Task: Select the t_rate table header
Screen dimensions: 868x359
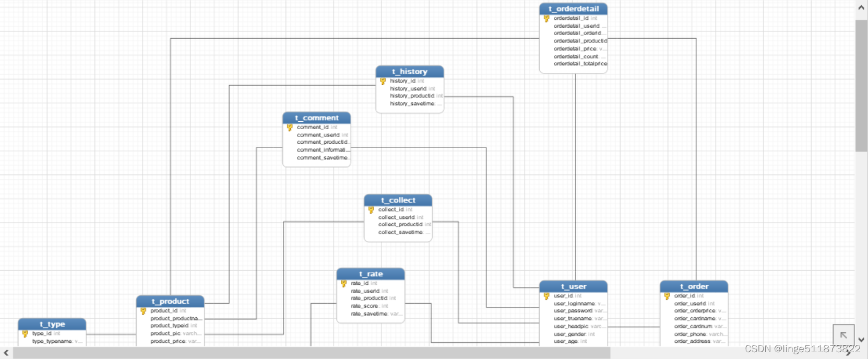Action: pos(371,274)
